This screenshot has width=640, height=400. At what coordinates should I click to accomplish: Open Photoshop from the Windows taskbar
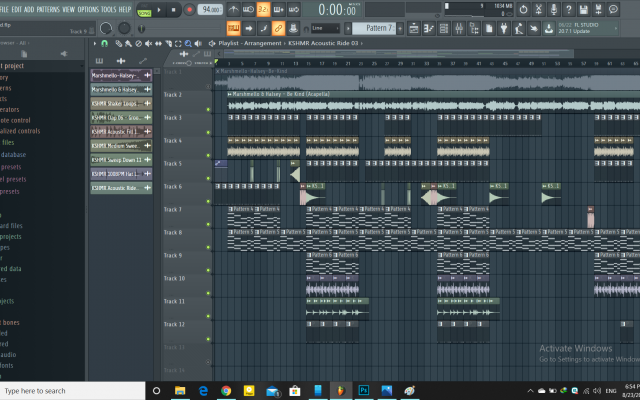coord(364,391)
